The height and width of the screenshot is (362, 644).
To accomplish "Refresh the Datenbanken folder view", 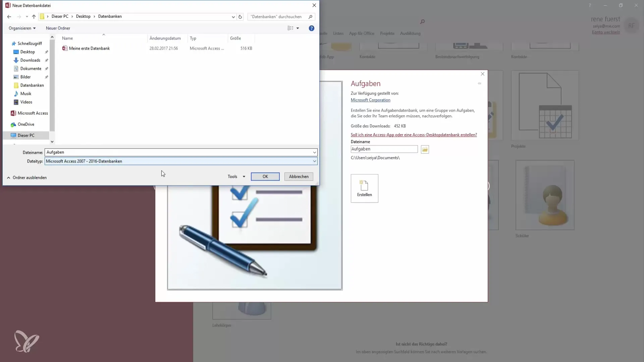I will (x=240, y=17).
